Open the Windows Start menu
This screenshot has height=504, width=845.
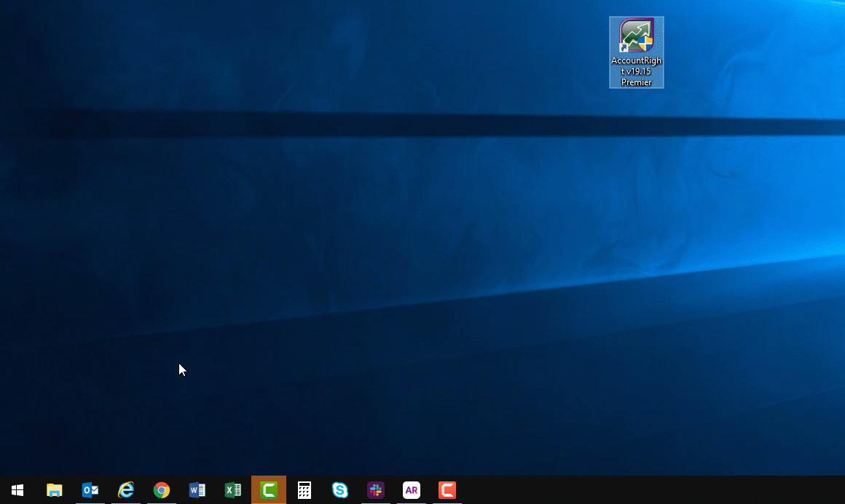(17, 490)
